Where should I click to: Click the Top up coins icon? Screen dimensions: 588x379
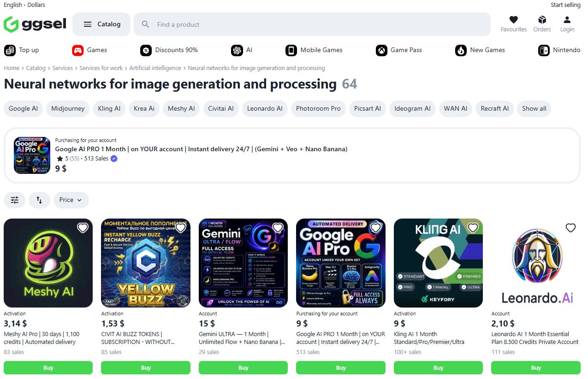(x=10, y=50)
